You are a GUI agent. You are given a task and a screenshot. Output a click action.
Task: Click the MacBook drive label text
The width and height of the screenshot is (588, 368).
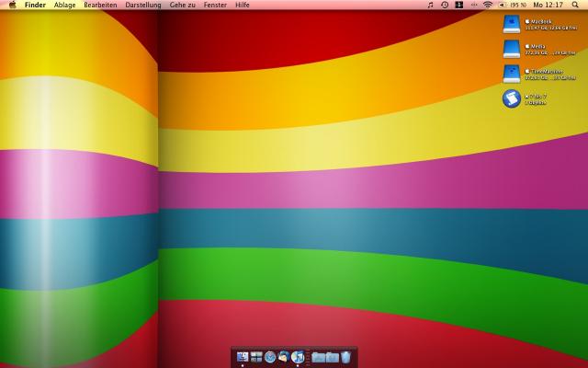pyautogui.click(x=541, y=22)
